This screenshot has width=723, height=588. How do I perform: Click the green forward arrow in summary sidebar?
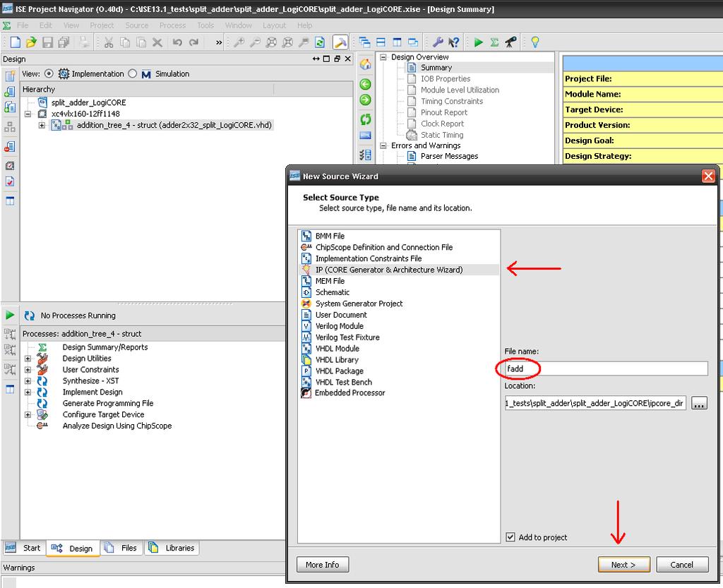[365, 100]
